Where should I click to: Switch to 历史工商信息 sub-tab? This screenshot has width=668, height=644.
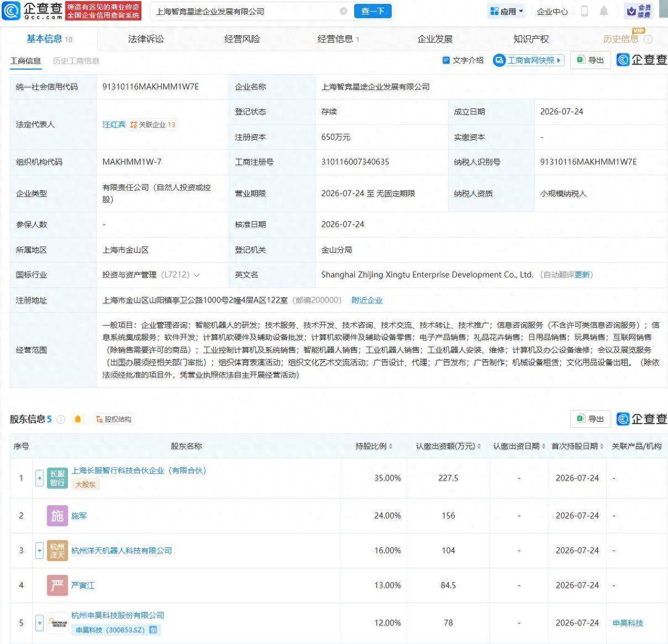click(76, 61)
